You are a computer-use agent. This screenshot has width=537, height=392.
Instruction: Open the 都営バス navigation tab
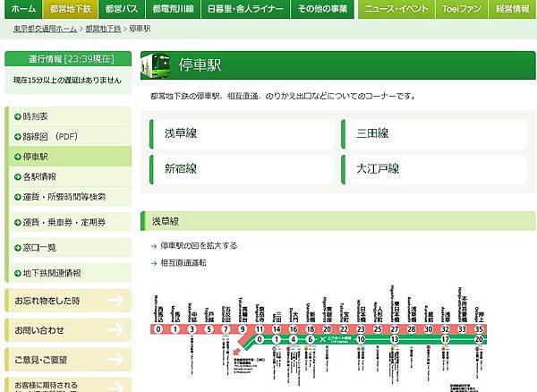click(x=122, y=9)
